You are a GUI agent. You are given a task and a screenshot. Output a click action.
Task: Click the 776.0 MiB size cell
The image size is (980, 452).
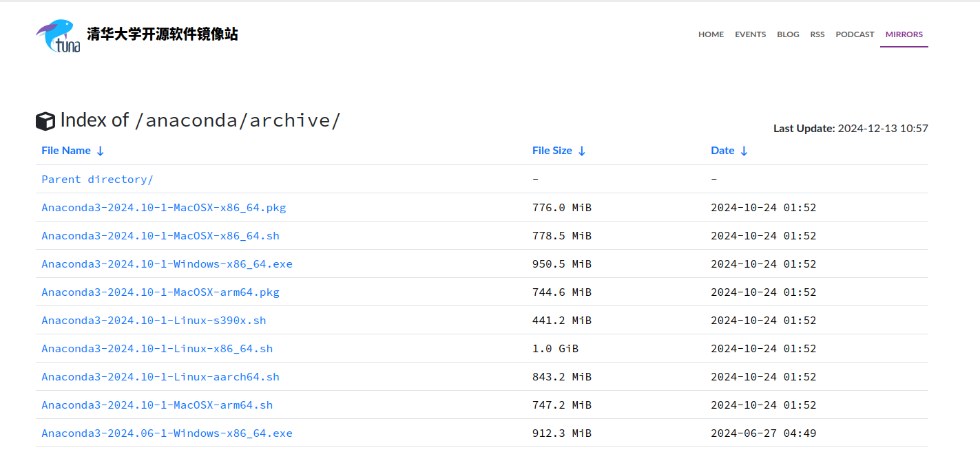(562, 207)
